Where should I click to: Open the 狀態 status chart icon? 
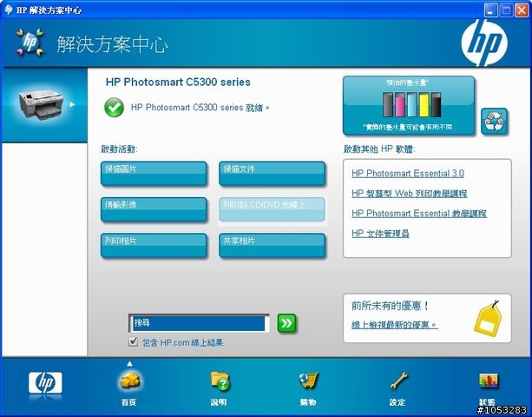(489, 381)
